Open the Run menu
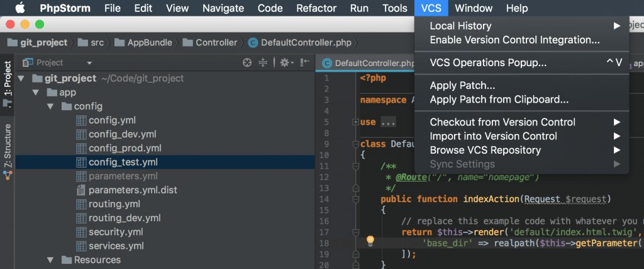This screenshot has width=644, height=269. [359, 8]
